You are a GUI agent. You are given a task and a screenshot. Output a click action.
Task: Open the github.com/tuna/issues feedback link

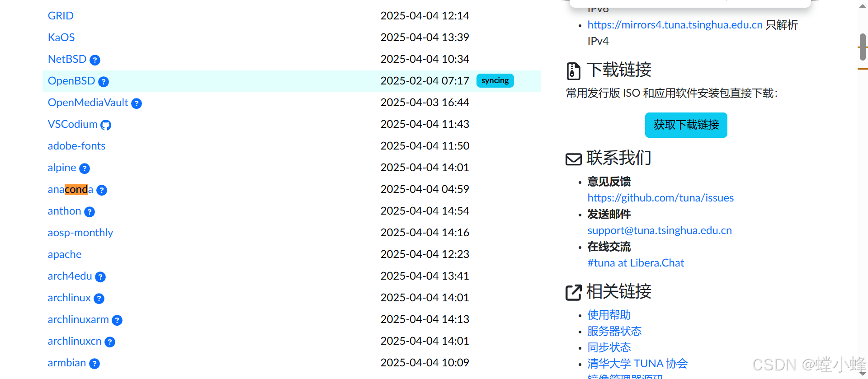coord(660,198)
